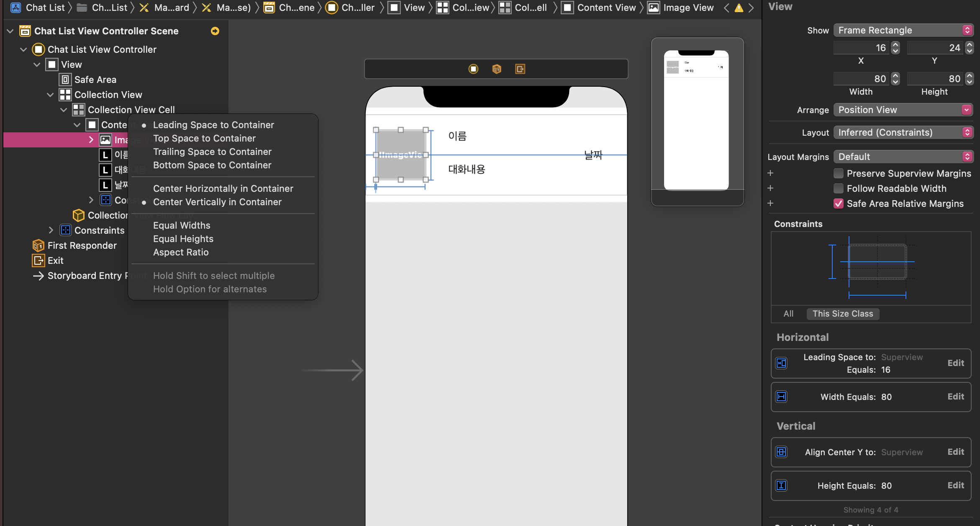Click the yellow warning triangle in jump bar
Viewport: 980px width, 526px height.
(739, 8)
